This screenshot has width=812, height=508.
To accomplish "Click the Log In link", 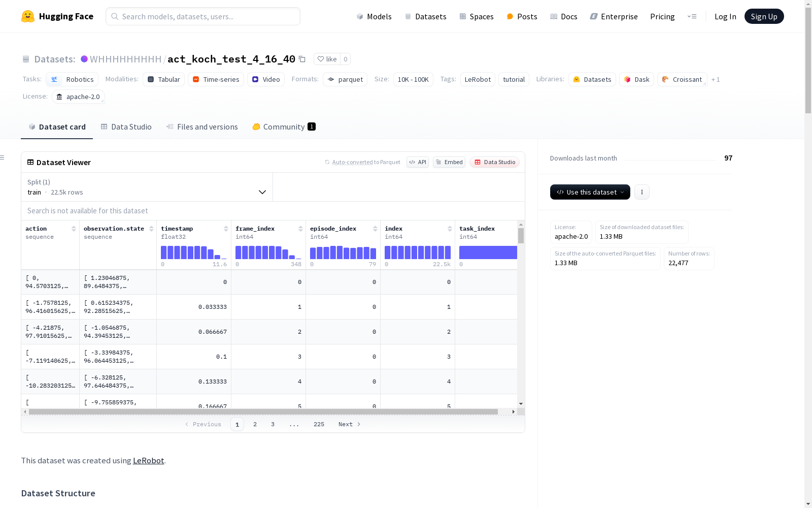I will 725,16.
